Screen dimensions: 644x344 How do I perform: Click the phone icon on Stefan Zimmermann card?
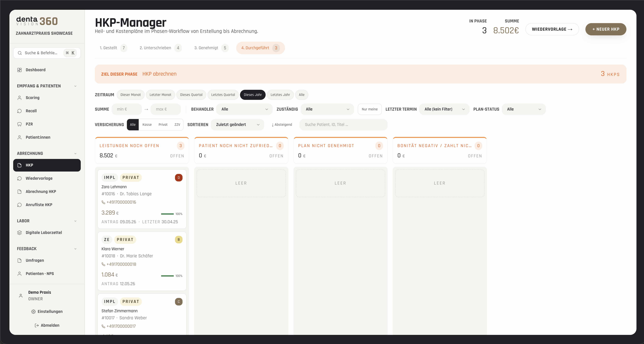(103, 326)
